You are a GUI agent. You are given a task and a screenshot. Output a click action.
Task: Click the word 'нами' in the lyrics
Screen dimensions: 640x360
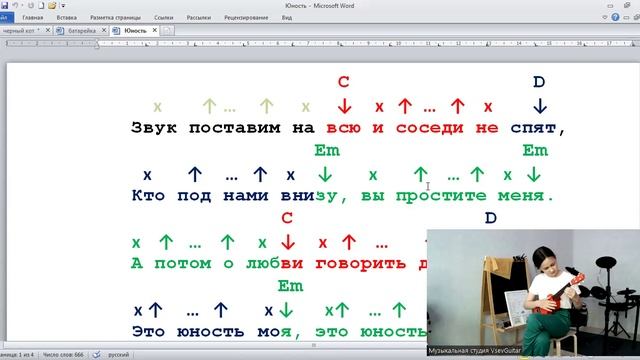246,196
